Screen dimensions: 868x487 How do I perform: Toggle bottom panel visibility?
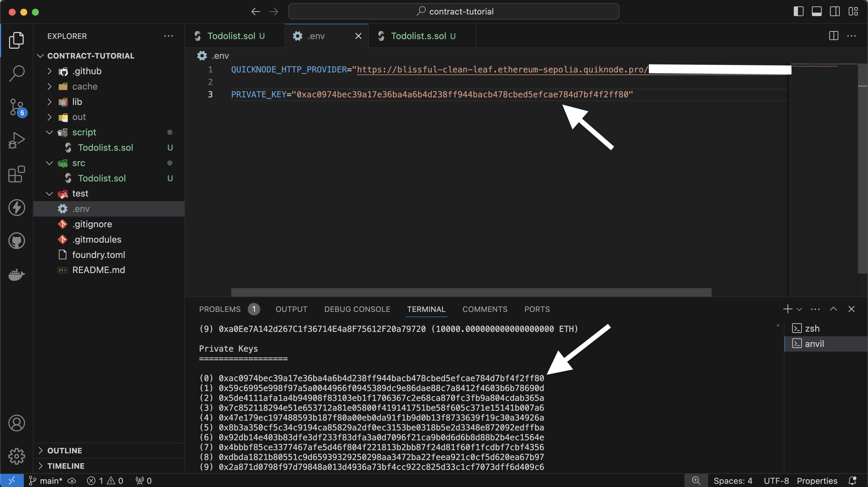coord(816,12)
